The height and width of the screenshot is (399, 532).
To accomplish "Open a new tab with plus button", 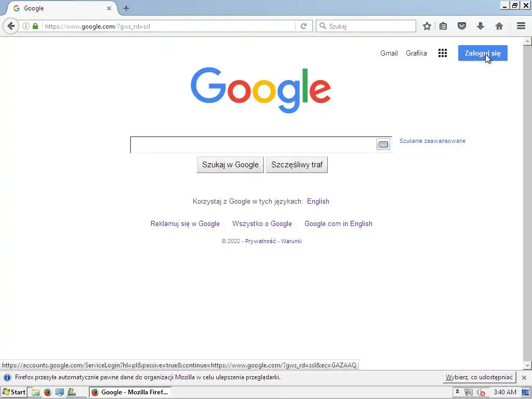I will click(x=126, y=8).
